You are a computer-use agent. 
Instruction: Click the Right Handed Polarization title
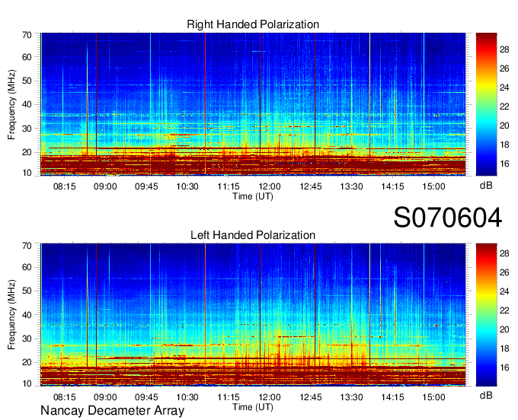click(x=253, y=24)
